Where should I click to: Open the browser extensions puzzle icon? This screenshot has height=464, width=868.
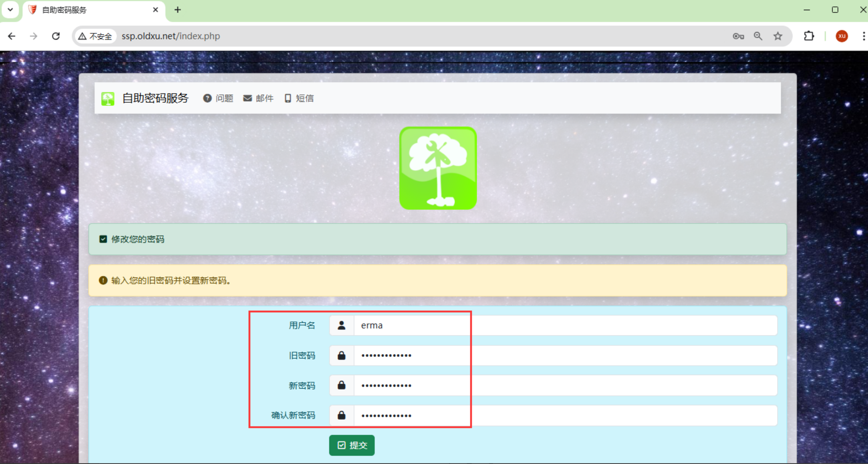click(x=809, y=36)
